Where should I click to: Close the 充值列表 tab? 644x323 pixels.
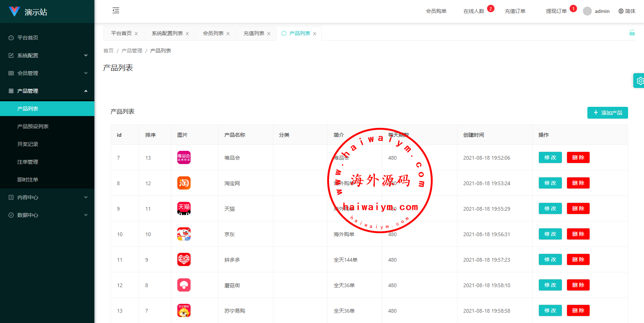pos(269,34)
